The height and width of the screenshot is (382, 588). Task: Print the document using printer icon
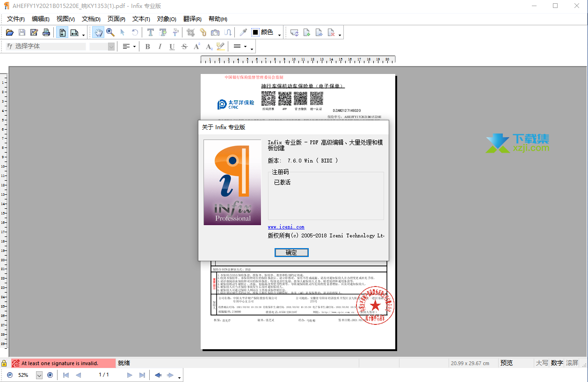[46, 32]
